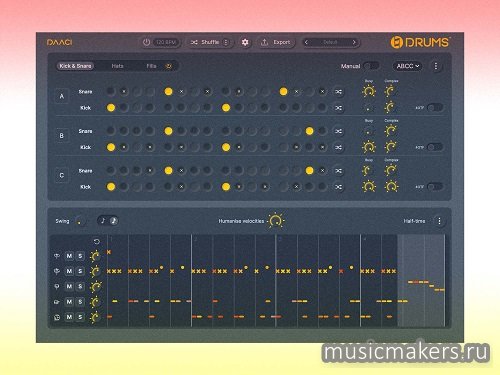Toggle the switch at pattern C Kick row end

435,187
